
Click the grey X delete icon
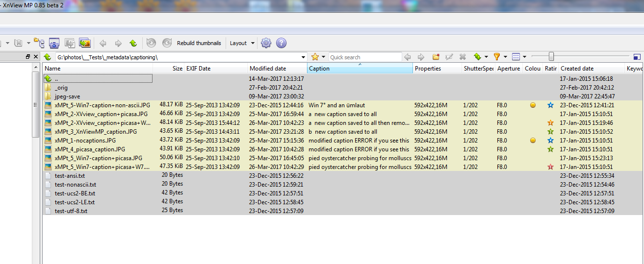pyautogui.click(x=463, y=57)
